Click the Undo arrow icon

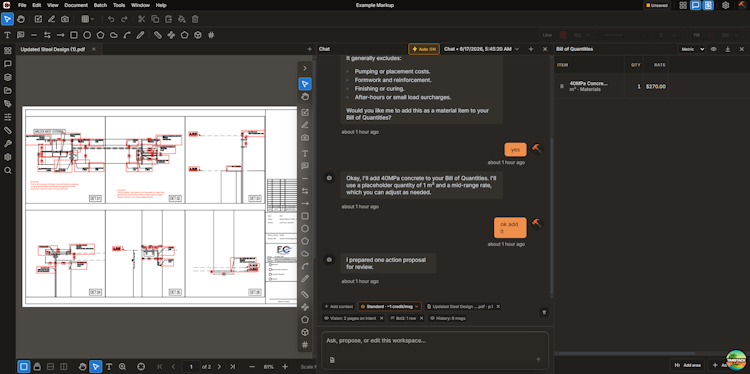click(x=111, y=19)
